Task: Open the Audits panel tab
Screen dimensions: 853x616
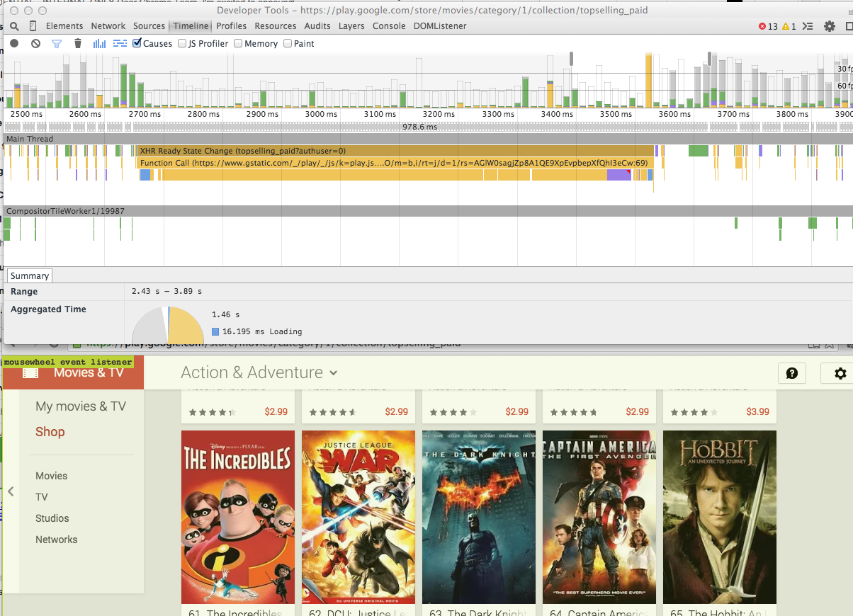Action: pyautogui.click(x=317, y=26)
